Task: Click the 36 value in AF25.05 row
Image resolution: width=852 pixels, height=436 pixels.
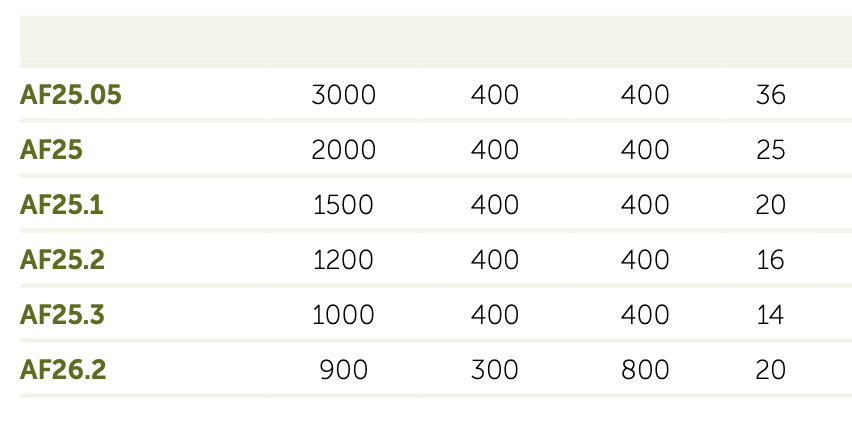Action: pos(771,96)
